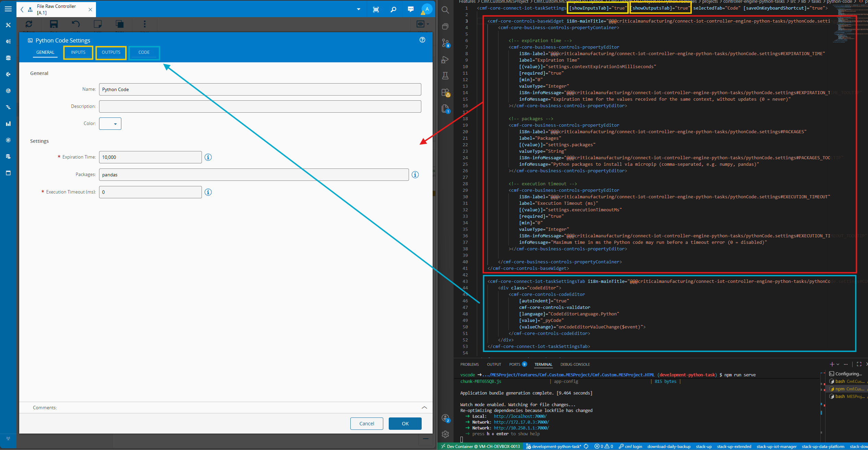The height and width of the screenshot is (450, 868).
Task: Open the Search view in VS Code activity bar
Action: 445,10
